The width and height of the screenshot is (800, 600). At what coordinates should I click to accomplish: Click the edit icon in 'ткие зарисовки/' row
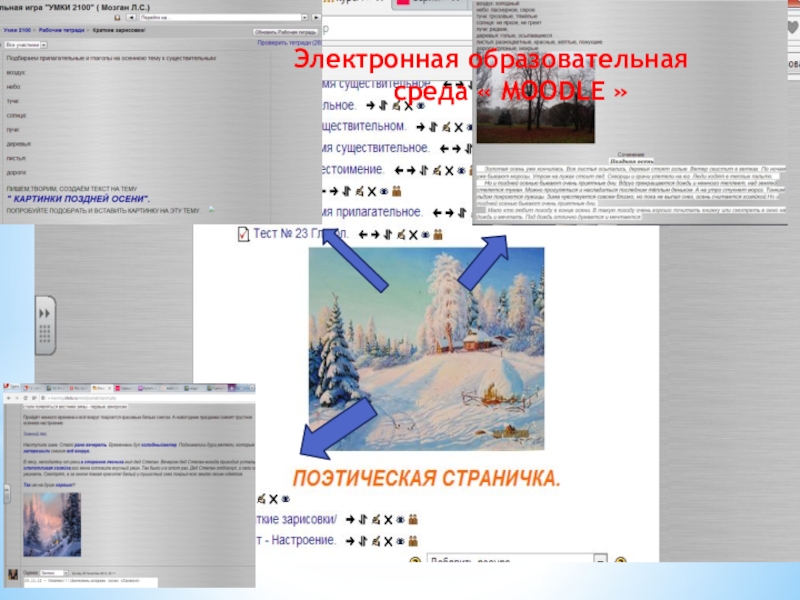coord(376,520)
